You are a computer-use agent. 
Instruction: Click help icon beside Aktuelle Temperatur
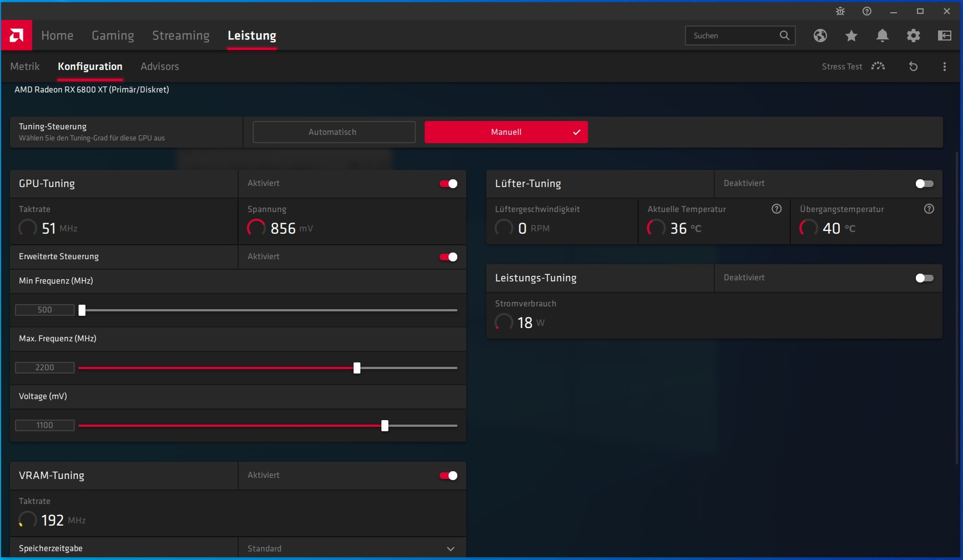click(x=777, y=209)
